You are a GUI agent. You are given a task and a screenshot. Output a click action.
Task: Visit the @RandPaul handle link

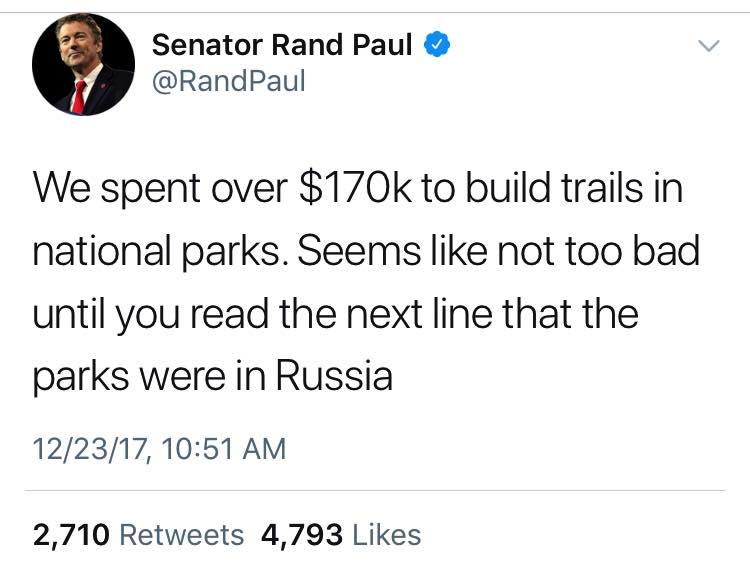pos(229,81)
